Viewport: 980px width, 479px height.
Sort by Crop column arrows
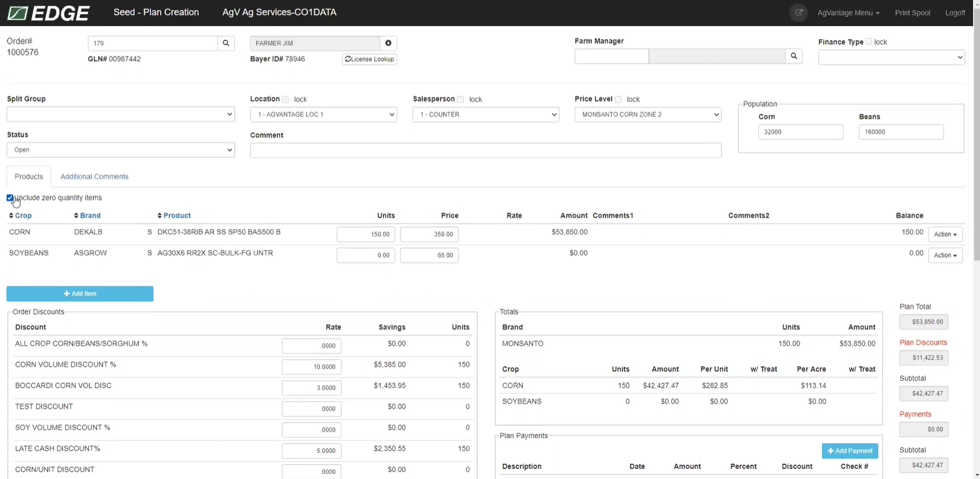11,216
